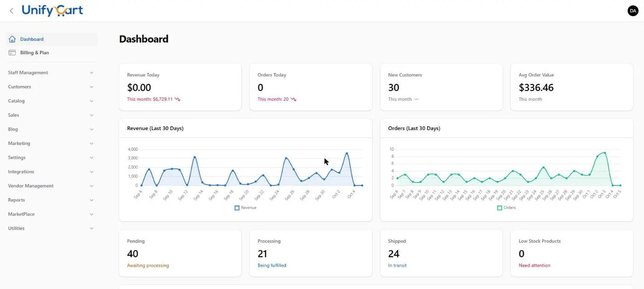
Task: Click 'In transit' text
Action: (x=397, y=266)
